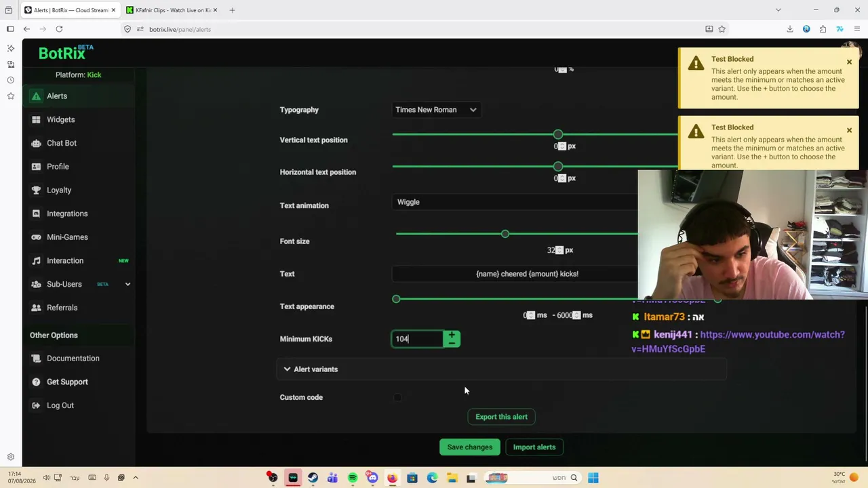
Task: Click the Referrals people icon
Action: (x=36, y=308)
